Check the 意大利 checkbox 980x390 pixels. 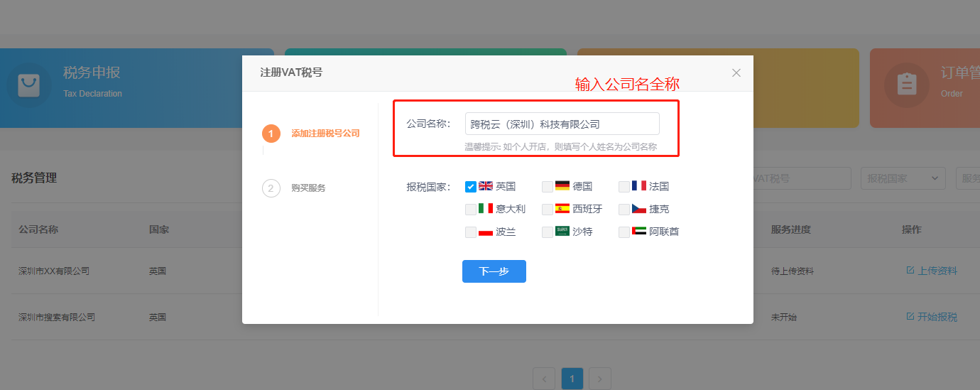(x=471, y=210)
